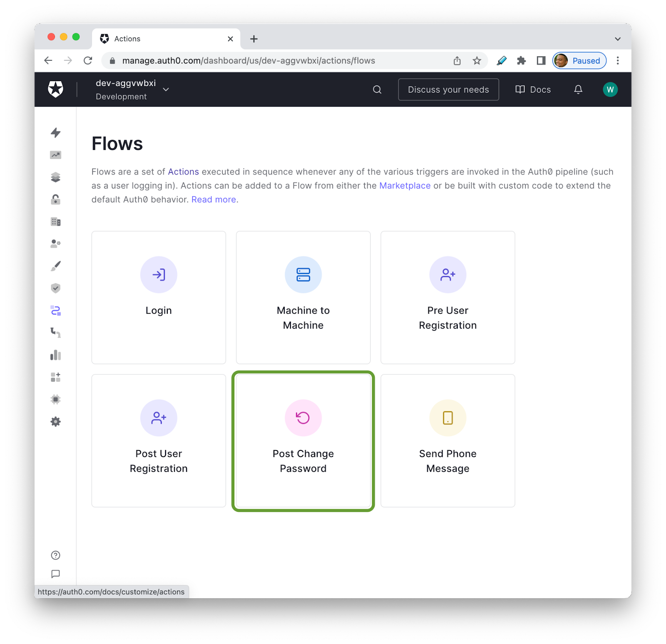Open the Post Change Password flow card
This screenshot has height=644, width=666.
pyautogui.click(x=303, y=441)
